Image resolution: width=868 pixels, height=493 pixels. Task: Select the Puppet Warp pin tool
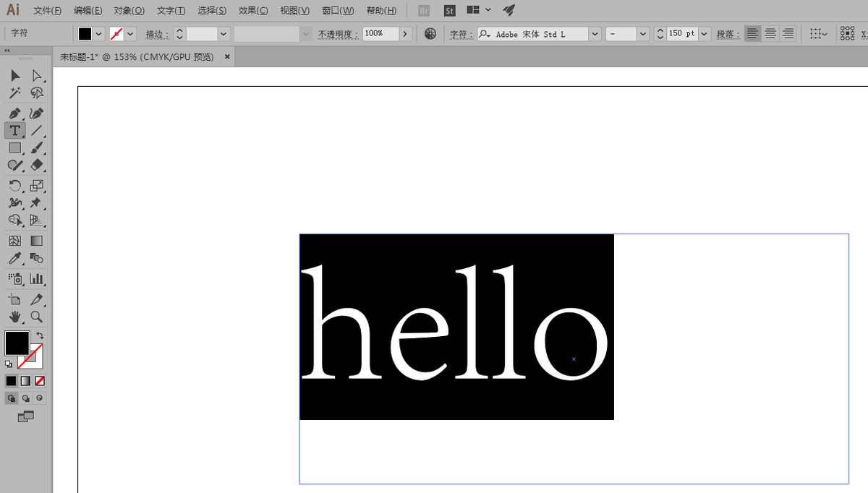coord(37,203)
